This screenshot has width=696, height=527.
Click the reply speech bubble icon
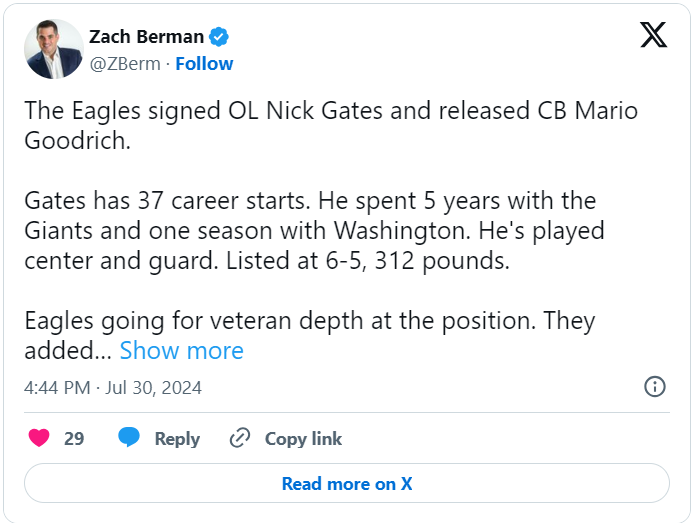(129, 438)
